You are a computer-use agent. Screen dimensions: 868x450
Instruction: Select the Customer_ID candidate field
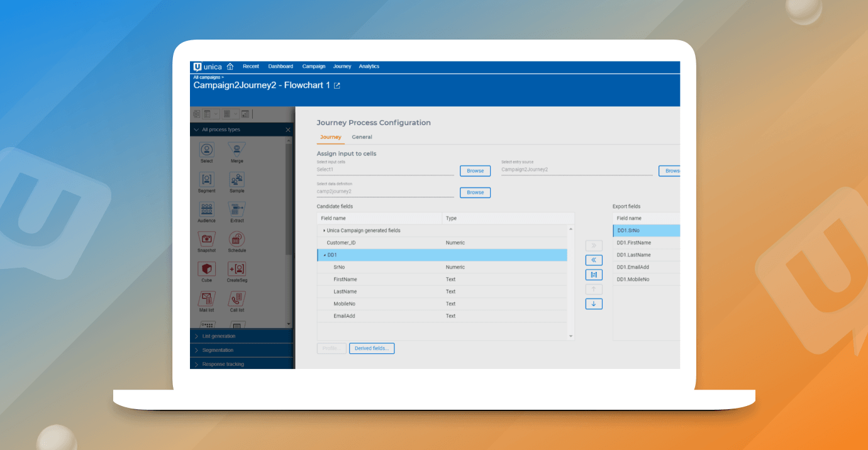click(x=442, y=243)
